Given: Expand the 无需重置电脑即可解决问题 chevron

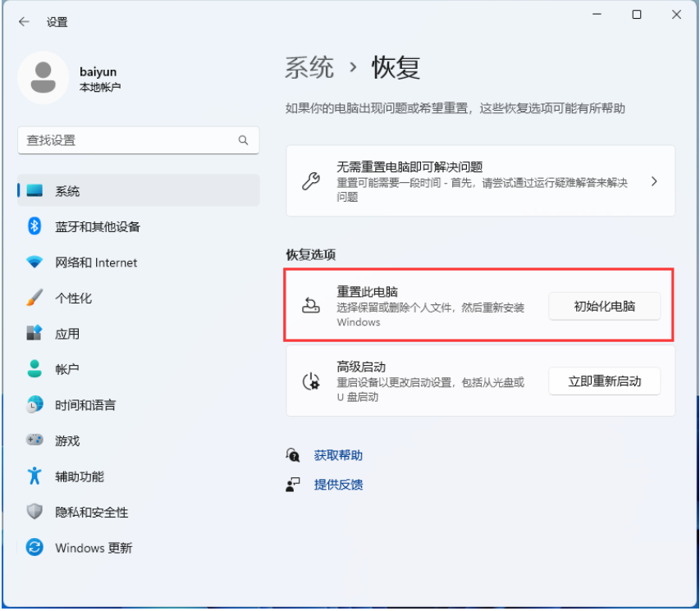Looking at the screenshot, I should pos(654,181).
